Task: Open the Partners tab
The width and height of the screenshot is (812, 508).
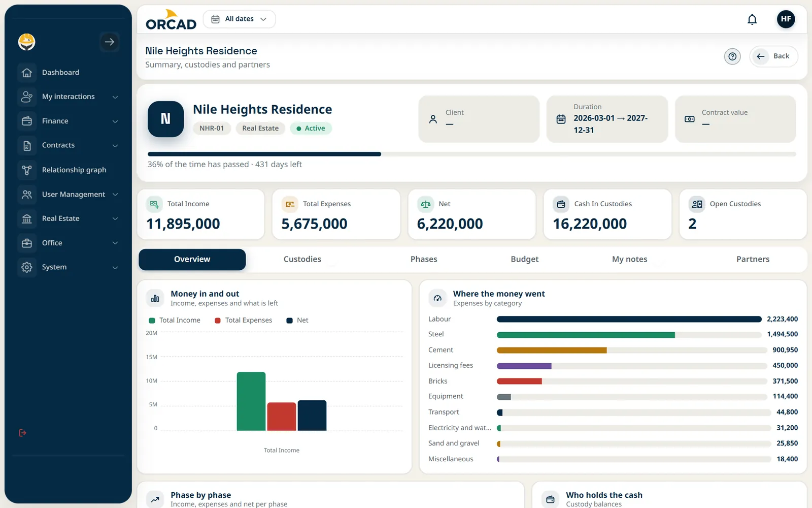Action: (753, 260)
